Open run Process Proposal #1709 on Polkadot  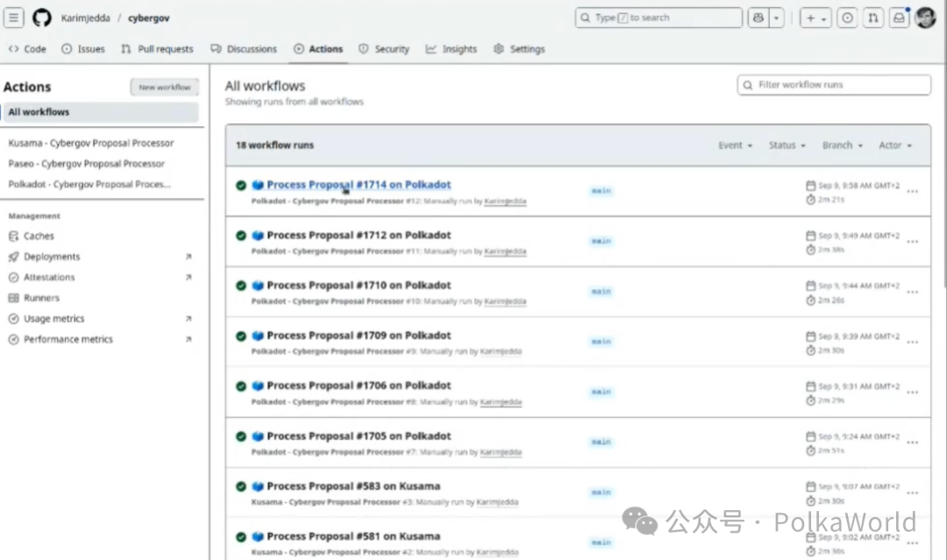tap(359, 336)
